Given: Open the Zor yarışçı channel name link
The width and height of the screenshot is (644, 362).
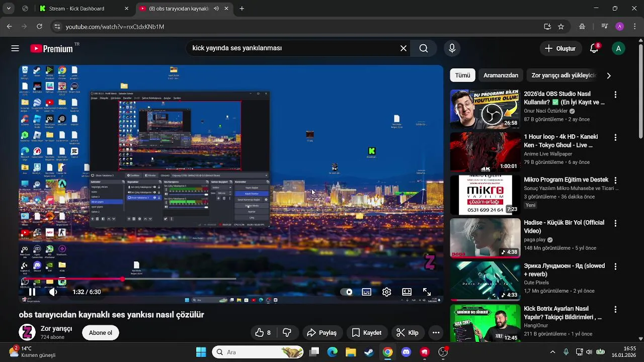Looking at the screenshot, I should (x=56, y=328).
